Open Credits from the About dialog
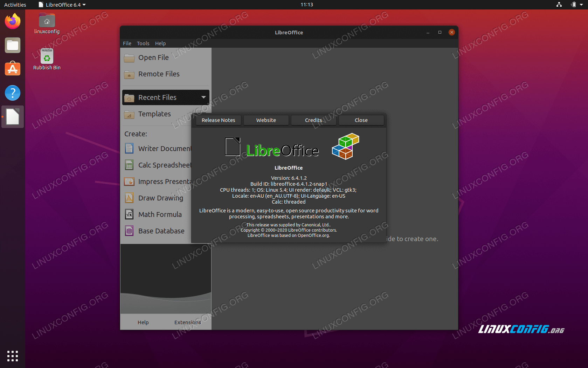The image size is (588, 368). tap(313, 120)
